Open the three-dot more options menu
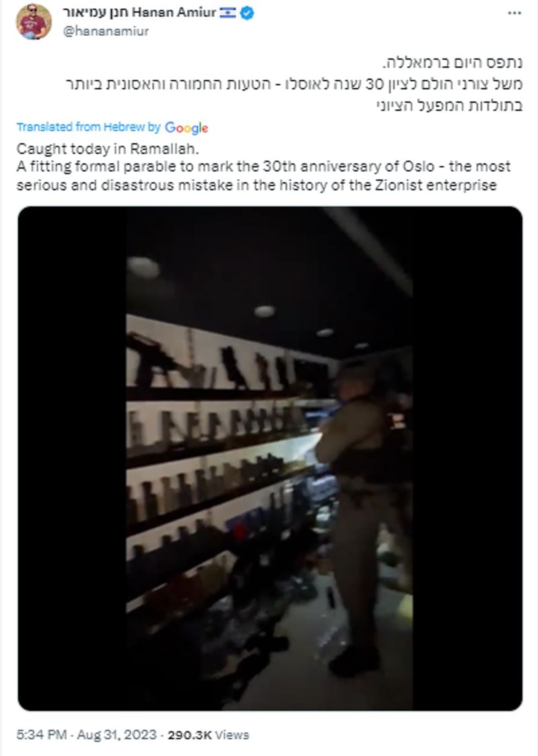This screenshot has height=756, width=538. tap(514, 13)
